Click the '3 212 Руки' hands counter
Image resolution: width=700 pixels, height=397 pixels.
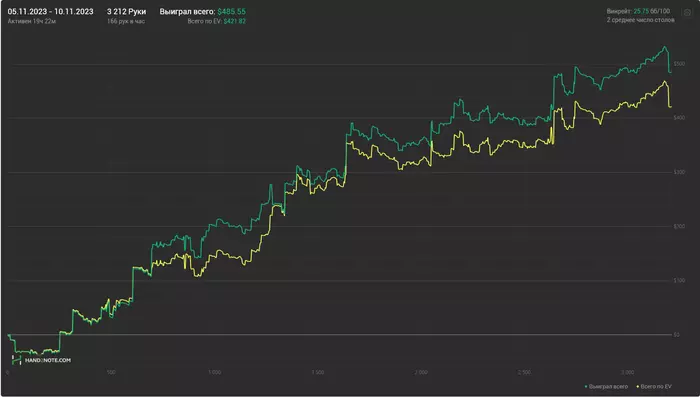(x=126, y=12)
